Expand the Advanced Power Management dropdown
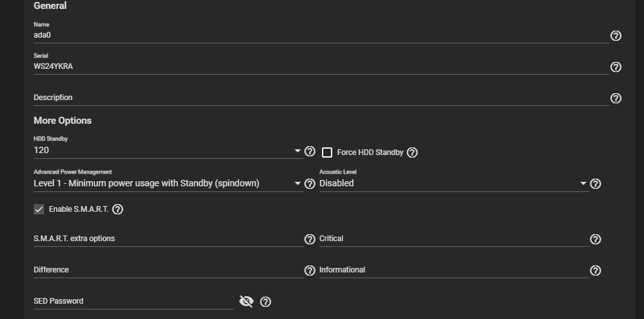This screenshot has height=319, width=644. click(x=166, y=184)
